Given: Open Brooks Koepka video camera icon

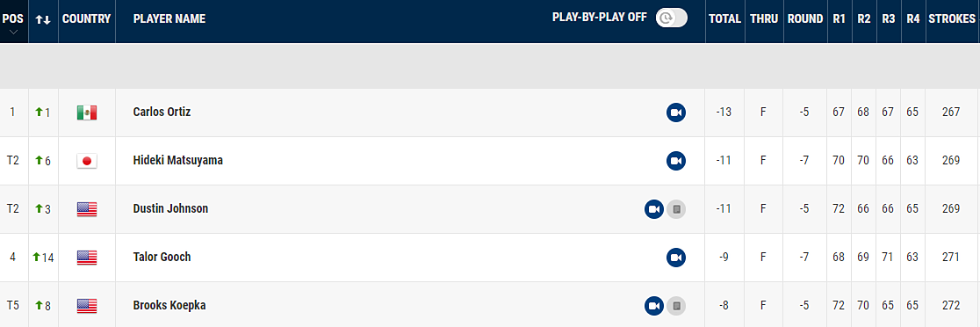Looking at the screenshot, I should tap(653, 306).
